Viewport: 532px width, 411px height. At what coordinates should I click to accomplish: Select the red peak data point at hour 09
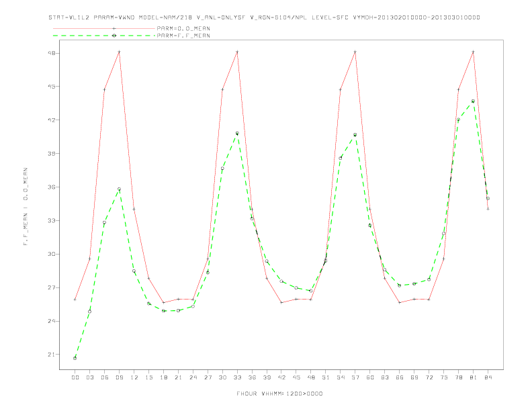(x=119, y=52)
